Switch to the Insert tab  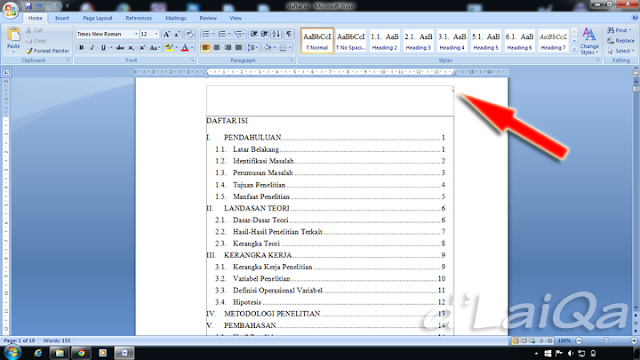click(62, 18)
